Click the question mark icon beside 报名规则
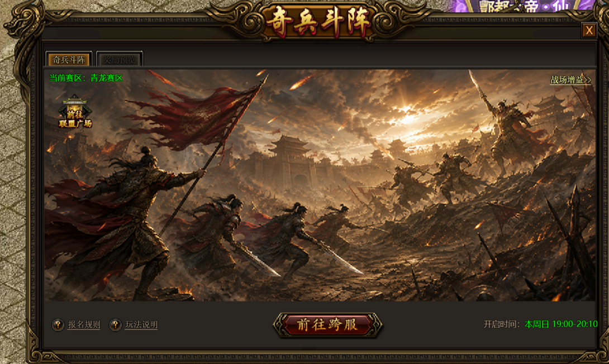This screenshot has width=609, height=364. [x=58, y=324]
